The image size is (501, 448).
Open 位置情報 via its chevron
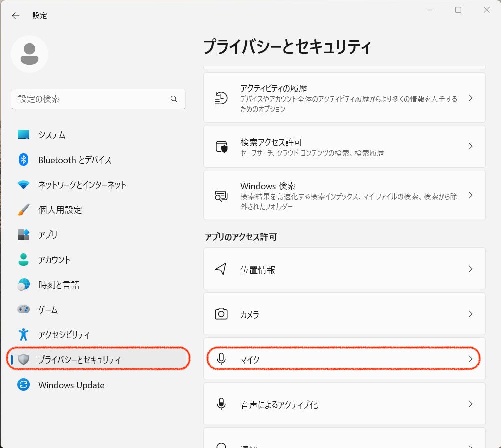pos(470,269)
